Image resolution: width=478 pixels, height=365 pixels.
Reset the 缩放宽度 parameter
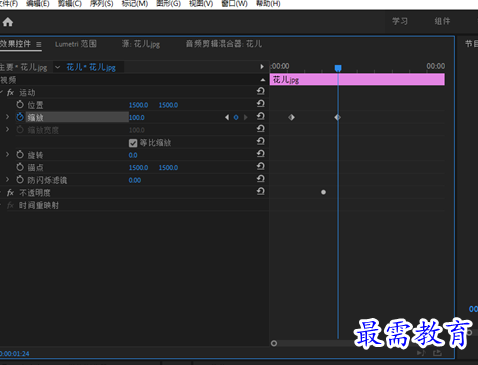tap(261, 129)
